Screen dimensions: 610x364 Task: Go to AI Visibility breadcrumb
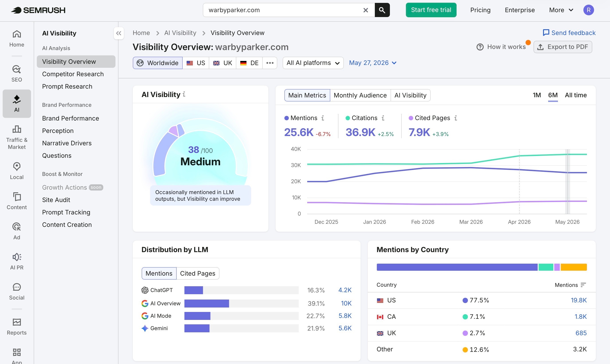(180, 33)
